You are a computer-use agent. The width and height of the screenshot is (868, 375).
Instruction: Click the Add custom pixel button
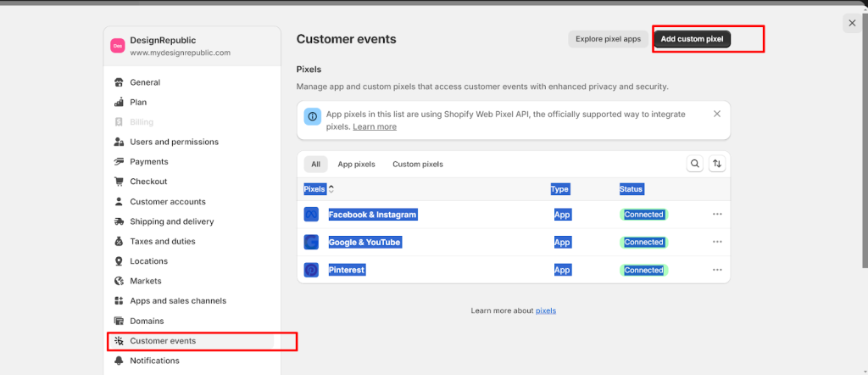pos(692,39)
